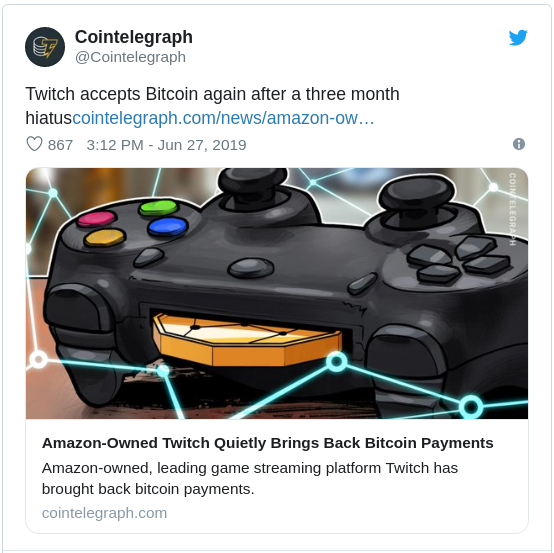The image size is (554, 553).
Task: Click the blue controller button in image
Action: pos(167,227)
